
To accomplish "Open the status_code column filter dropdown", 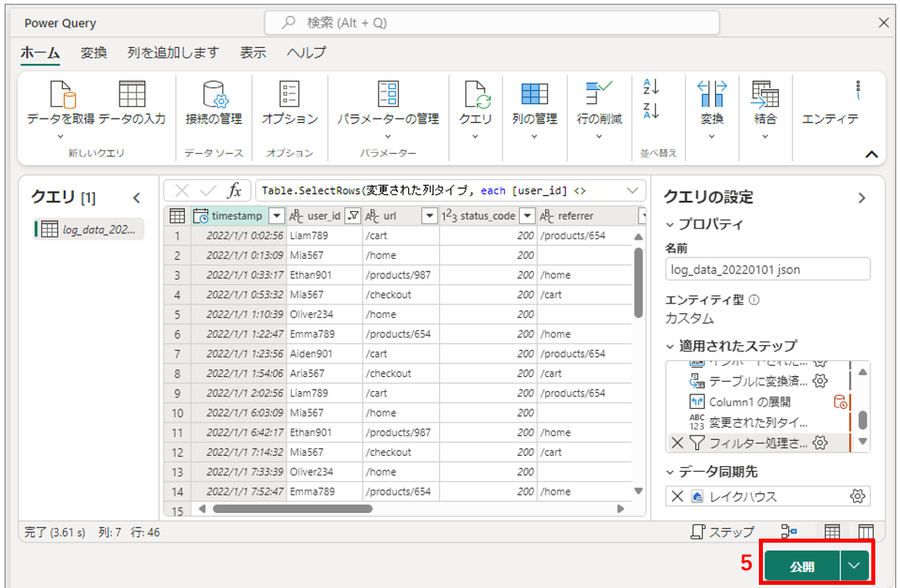I will (527, 216).
